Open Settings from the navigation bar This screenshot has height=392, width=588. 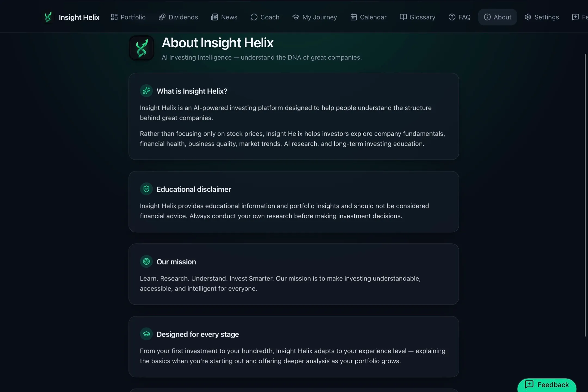pos(542,17)
